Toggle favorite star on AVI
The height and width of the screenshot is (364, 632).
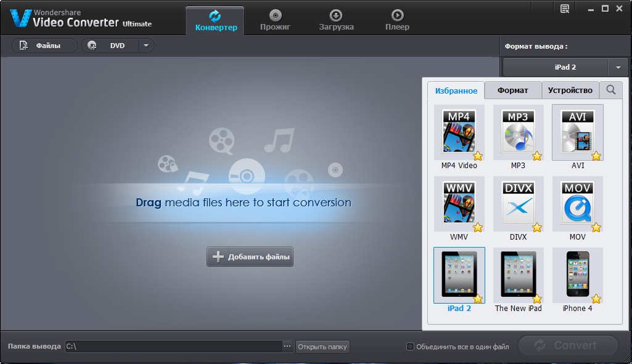[596, 156]
